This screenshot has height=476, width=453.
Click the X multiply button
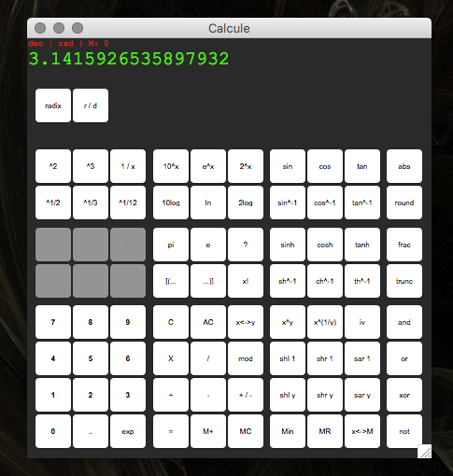pos(171,358)
